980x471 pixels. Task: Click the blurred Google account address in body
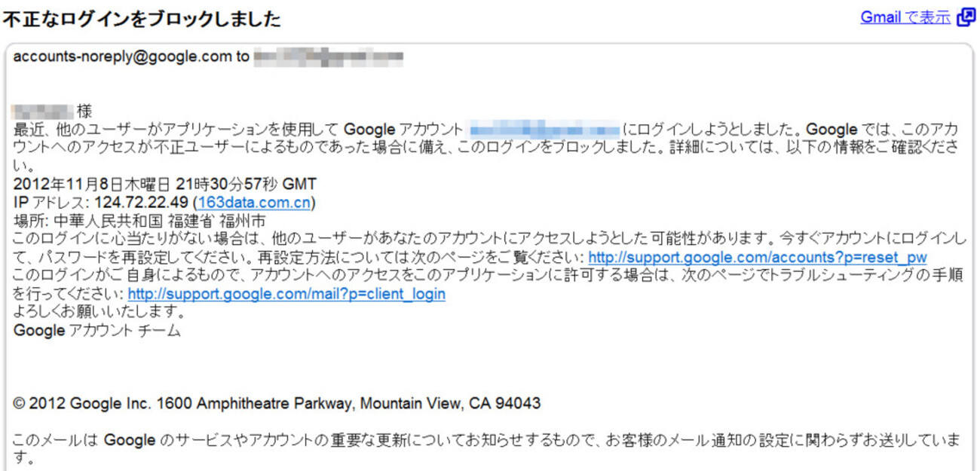coord(544,130)
